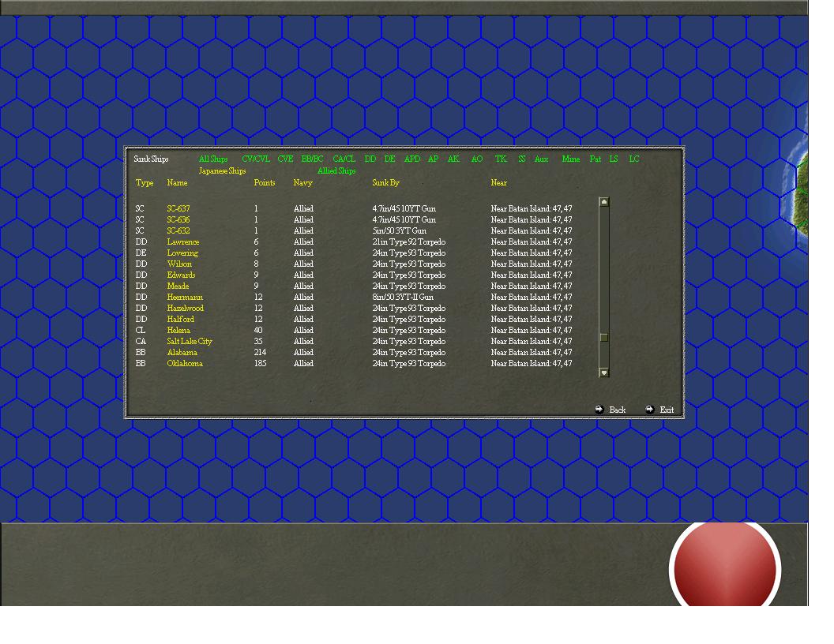Select the CA/CL ship filter
Viewport: 834px width, 644px height.
coord(344,159)
